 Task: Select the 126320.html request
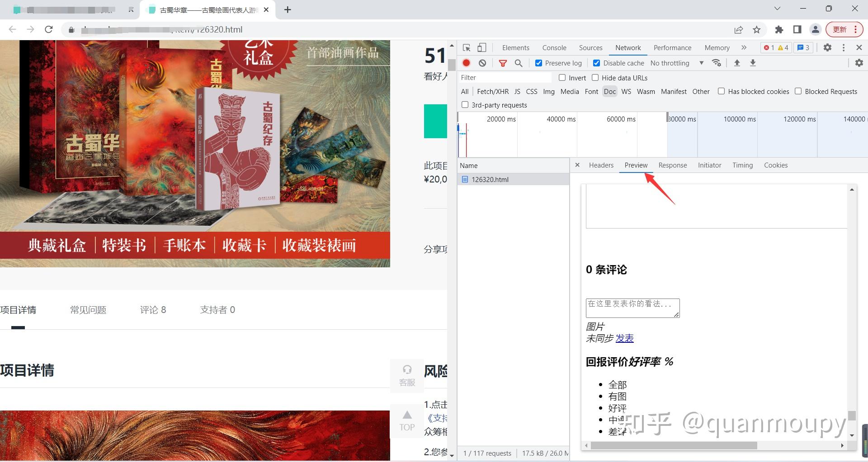[x=490, y=179]
